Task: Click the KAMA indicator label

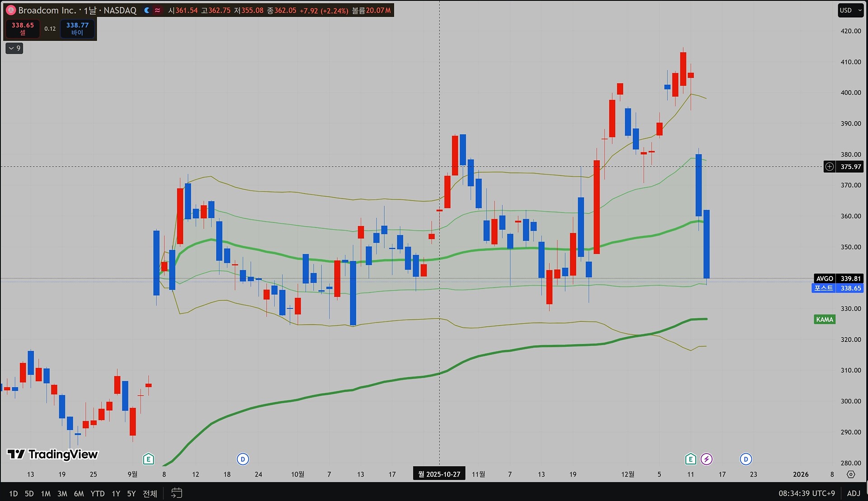Action: [824, 319]
